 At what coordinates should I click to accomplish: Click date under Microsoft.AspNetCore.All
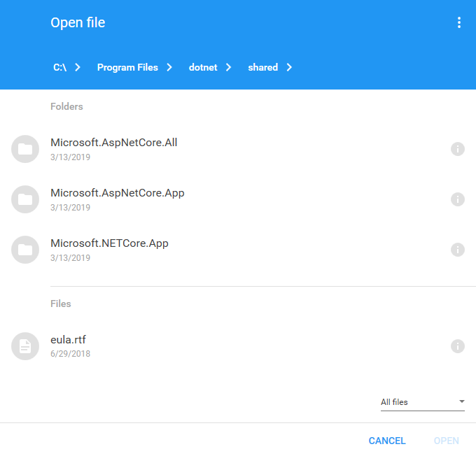(x=71, y=157)
